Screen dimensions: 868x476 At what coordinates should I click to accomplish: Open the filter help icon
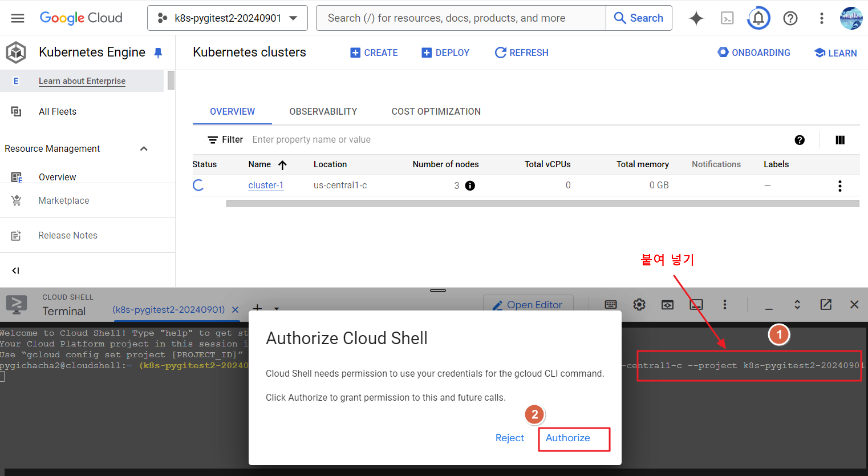click(x=800, y=140)
